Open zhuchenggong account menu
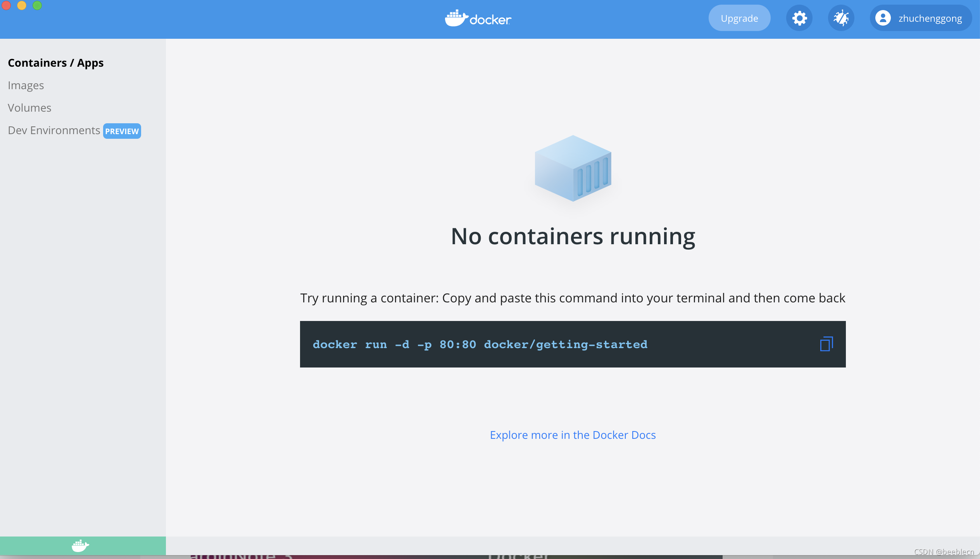980x559 pixels. tap(930, 18)
